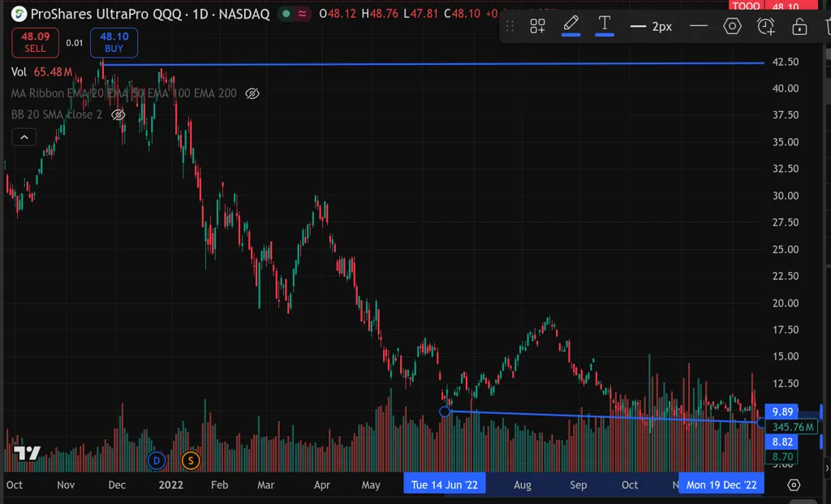Open the split event marker
Screen dimensions: 831x504
point(191,461)
